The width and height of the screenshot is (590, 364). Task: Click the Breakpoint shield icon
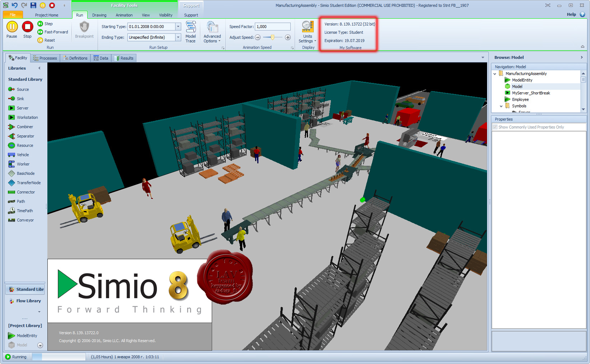click(x=84, y=27)
